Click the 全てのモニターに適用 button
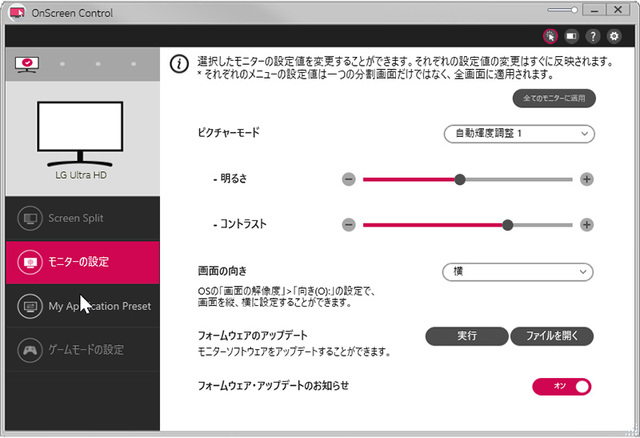The width and height of the screenshot is (640, 438). pos(554,98)
